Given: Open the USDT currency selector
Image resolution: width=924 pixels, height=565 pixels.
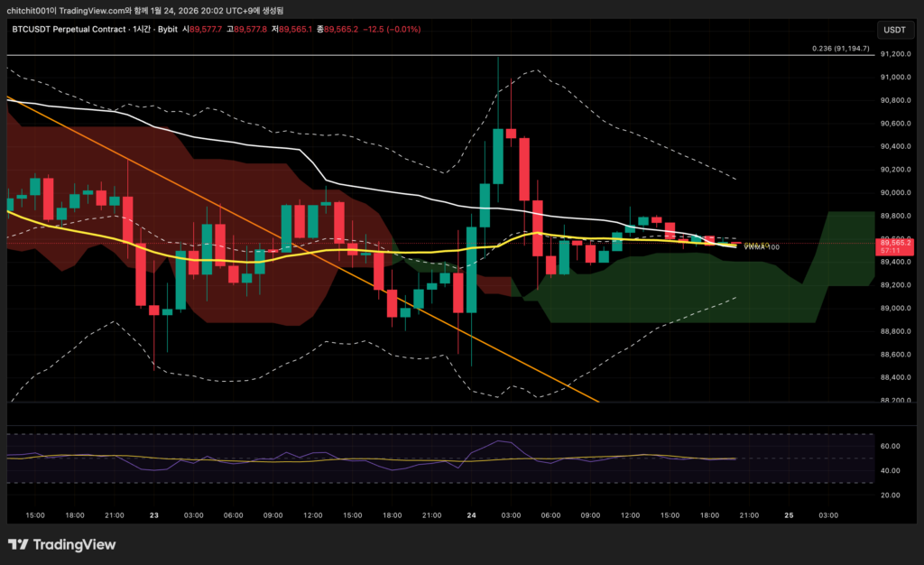Looking at the screenshot, I should [893, 30].
